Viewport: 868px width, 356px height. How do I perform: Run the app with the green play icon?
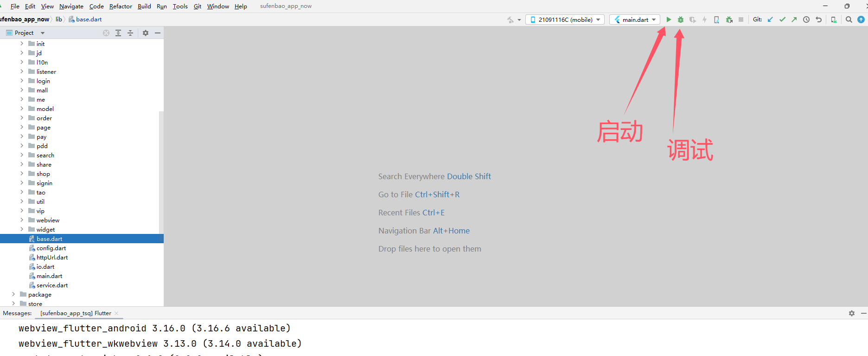point(668,19)
